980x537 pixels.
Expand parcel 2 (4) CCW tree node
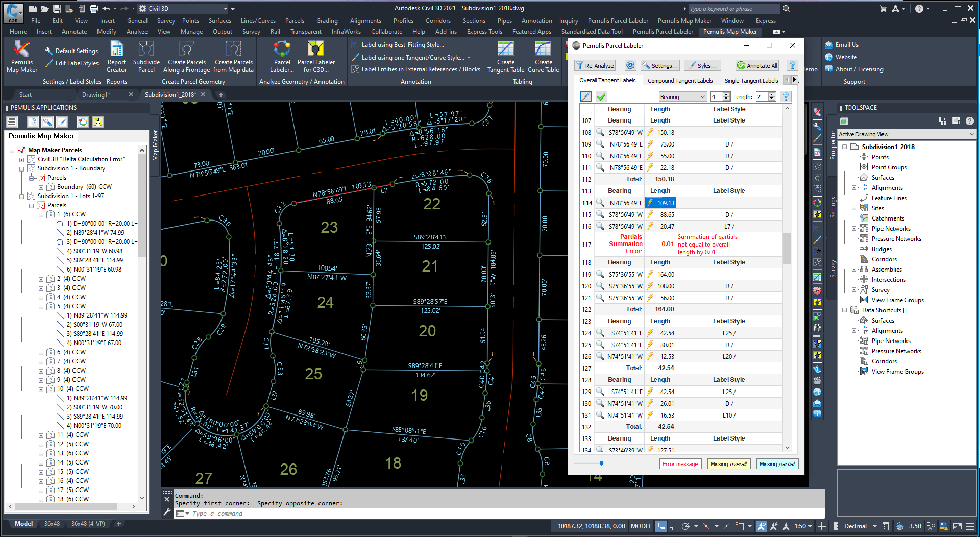pyautogui.click(x=41, y=279)
